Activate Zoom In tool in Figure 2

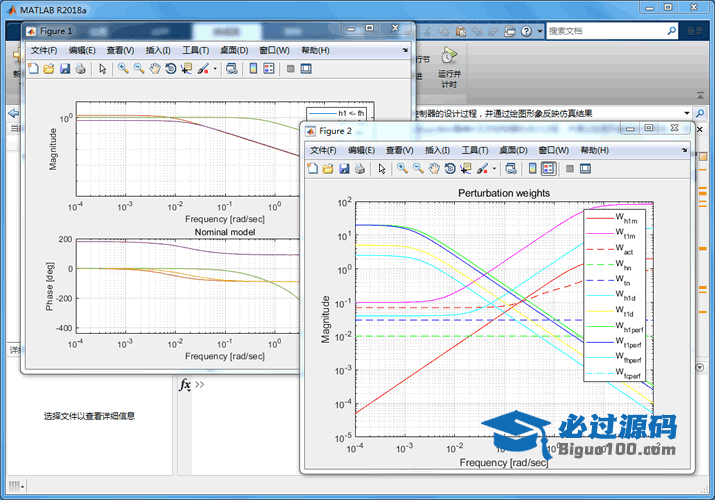(x=402, y=169)
